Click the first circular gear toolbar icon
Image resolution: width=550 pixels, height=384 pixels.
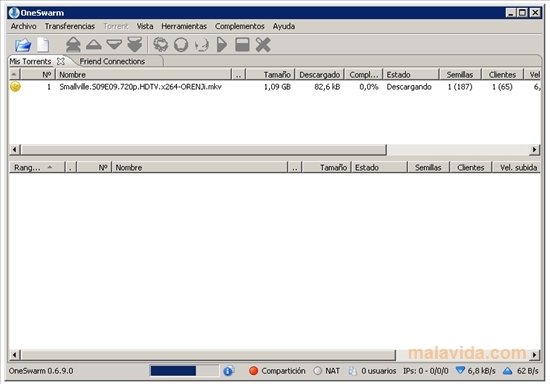pos(161,45)
